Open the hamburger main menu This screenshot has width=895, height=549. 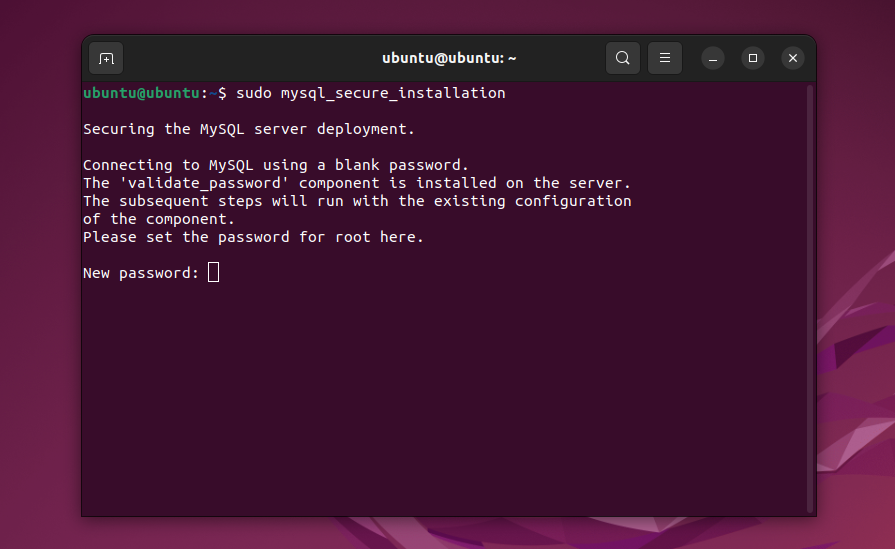[x=665, y=58]
